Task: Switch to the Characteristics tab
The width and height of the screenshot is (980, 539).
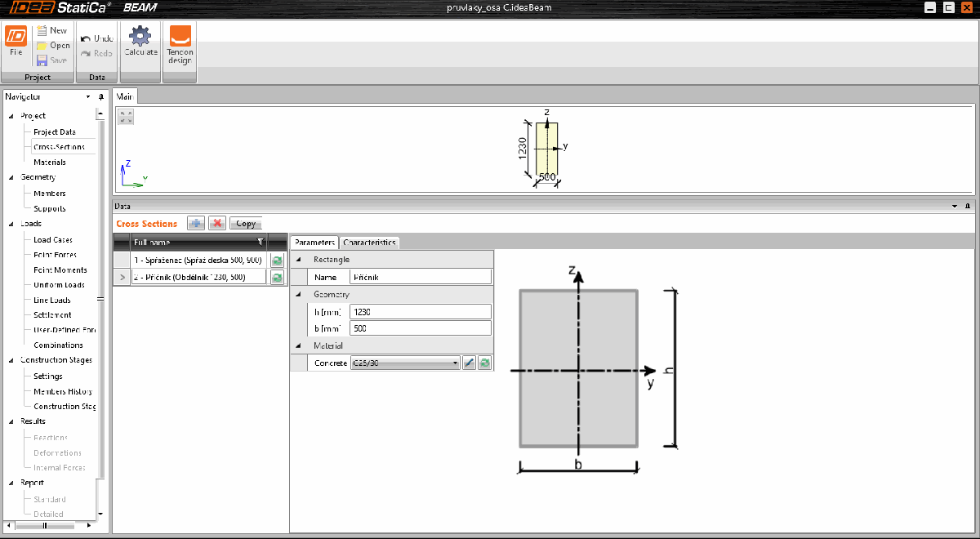Action: [368, 243]
